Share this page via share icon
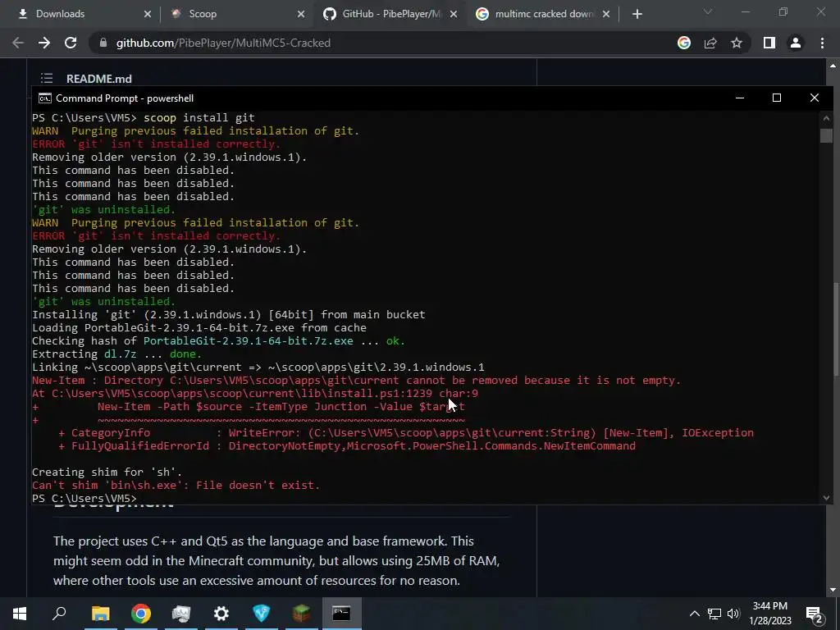The height and width of the screenshot is (630, 840). [x=710, y=43]
